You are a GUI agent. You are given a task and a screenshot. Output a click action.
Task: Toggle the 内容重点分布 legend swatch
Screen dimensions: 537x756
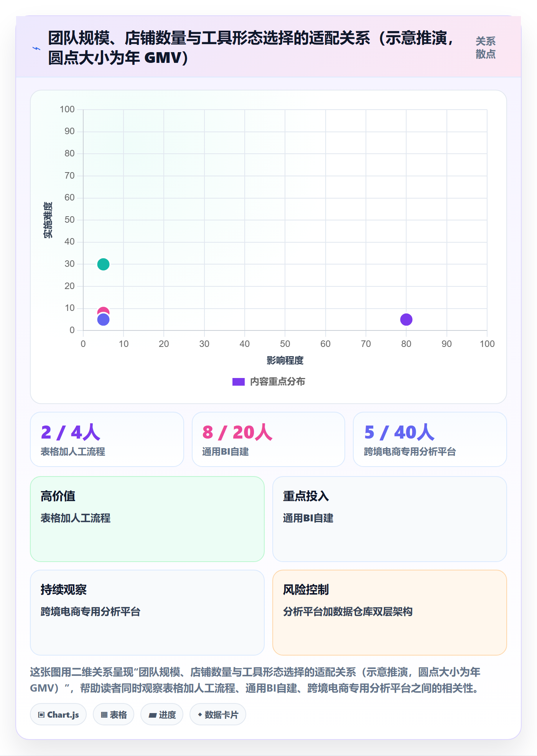tap(238, 382)
